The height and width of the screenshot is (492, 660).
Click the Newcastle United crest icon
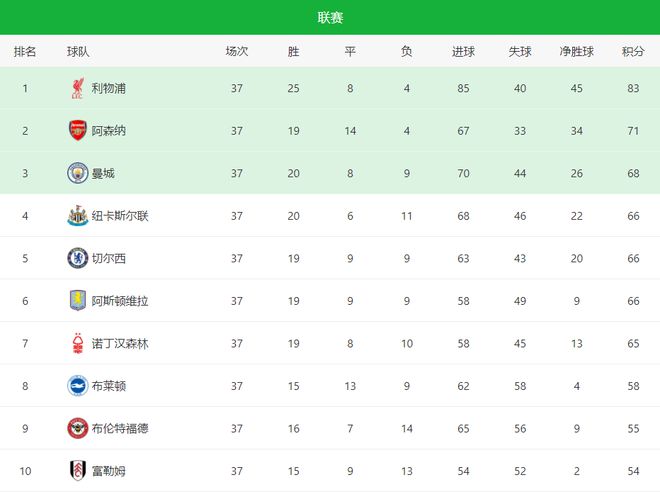pos(77,216)
